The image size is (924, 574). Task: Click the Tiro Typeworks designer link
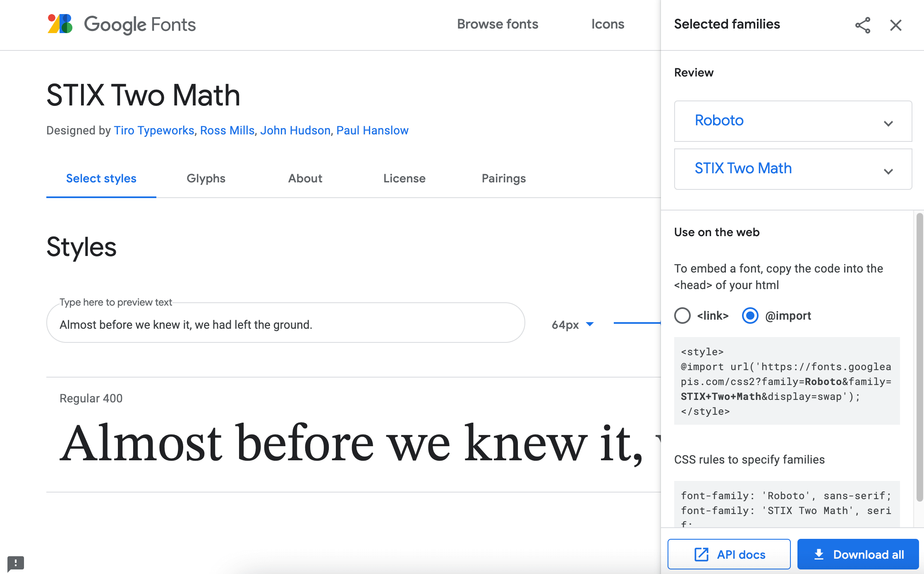click(153, 130)
